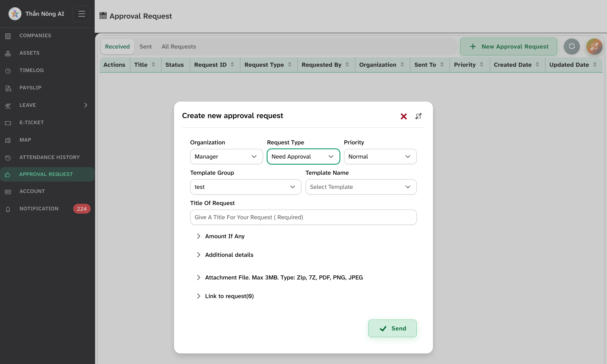Open the Payslip section
The image size is (607, 364).
[x=47, y=88]
